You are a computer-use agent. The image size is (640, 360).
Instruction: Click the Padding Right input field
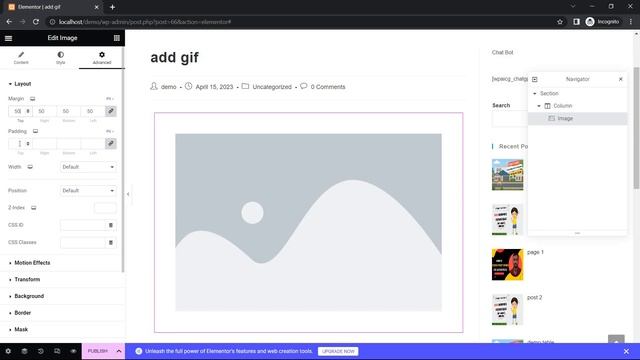(x=44, y=144)
